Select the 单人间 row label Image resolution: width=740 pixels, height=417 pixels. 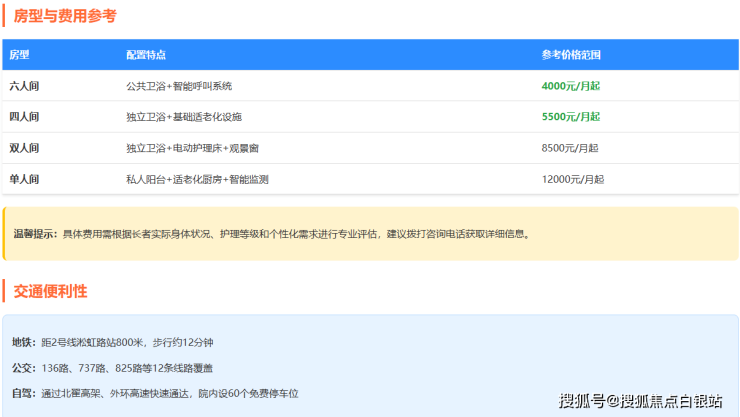pos(24,179)
